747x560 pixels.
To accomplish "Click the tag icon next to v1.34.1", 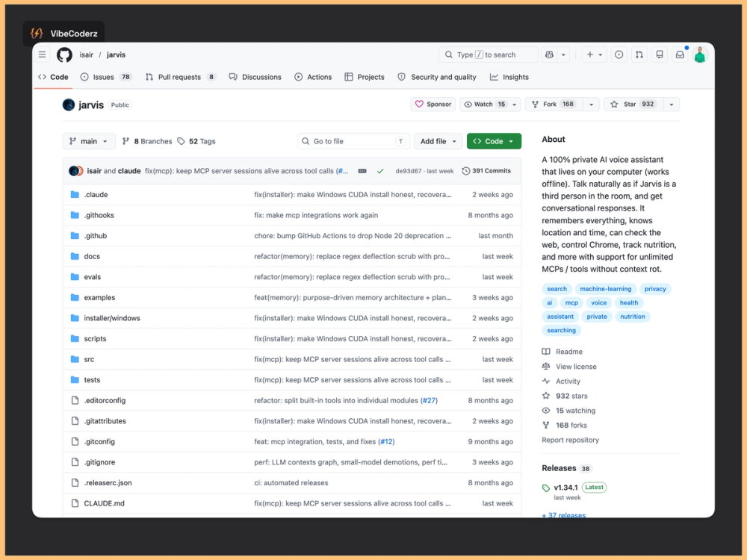I will pos(546,488).
